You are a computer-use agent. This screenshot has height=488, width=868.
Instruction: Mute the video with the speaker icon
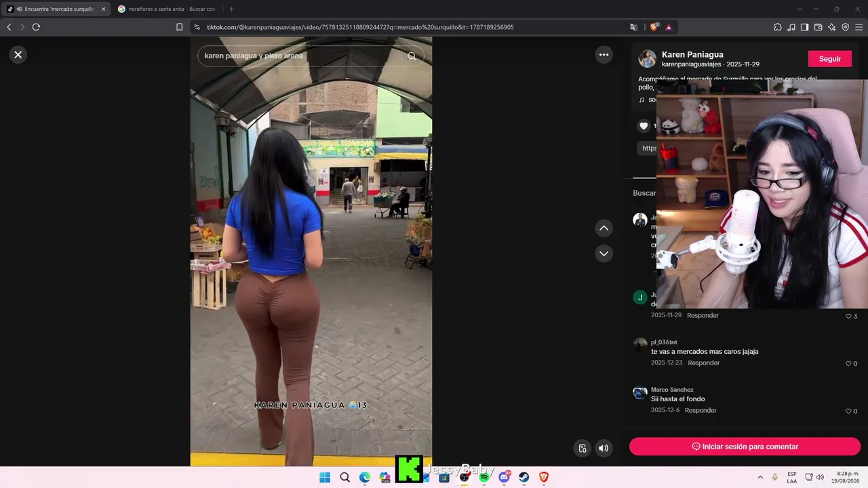604,448
